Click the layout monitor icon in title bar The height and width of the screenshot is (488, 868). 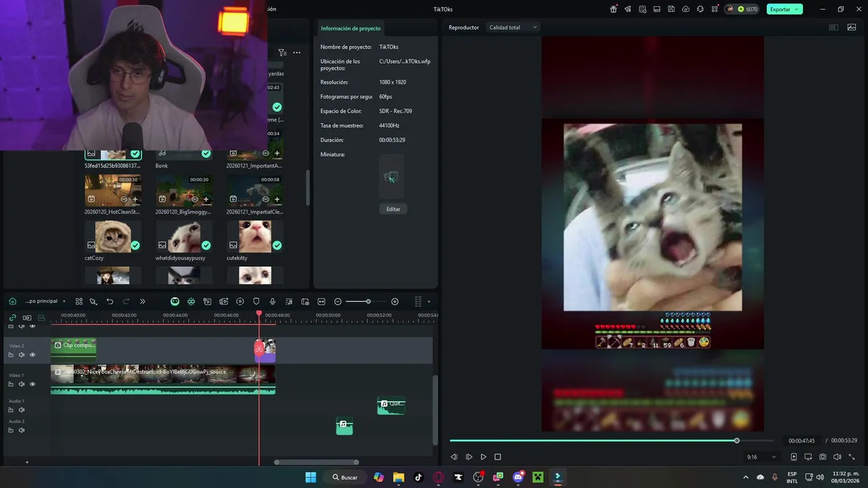click(657, 9)
